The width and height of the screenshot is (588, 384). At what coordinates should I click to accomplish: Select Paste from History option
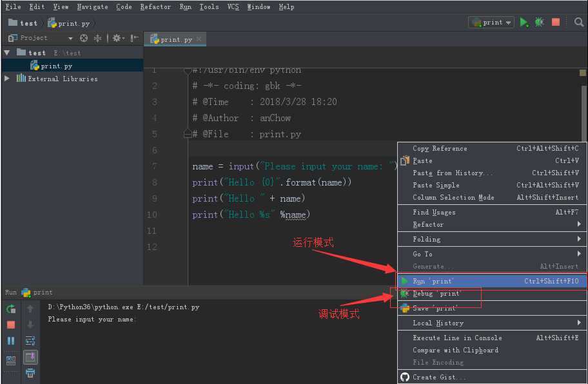pyautogui.click(x=492, y=173)
